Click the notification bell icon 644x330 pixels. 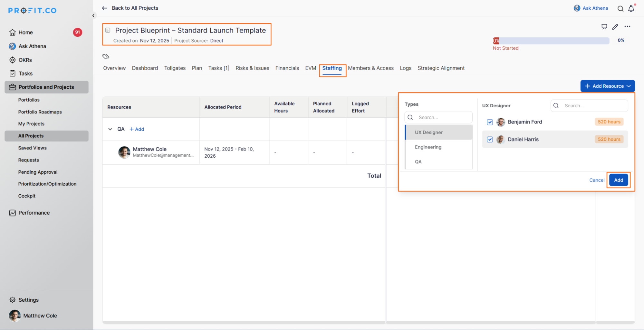(x=631, y=9)
